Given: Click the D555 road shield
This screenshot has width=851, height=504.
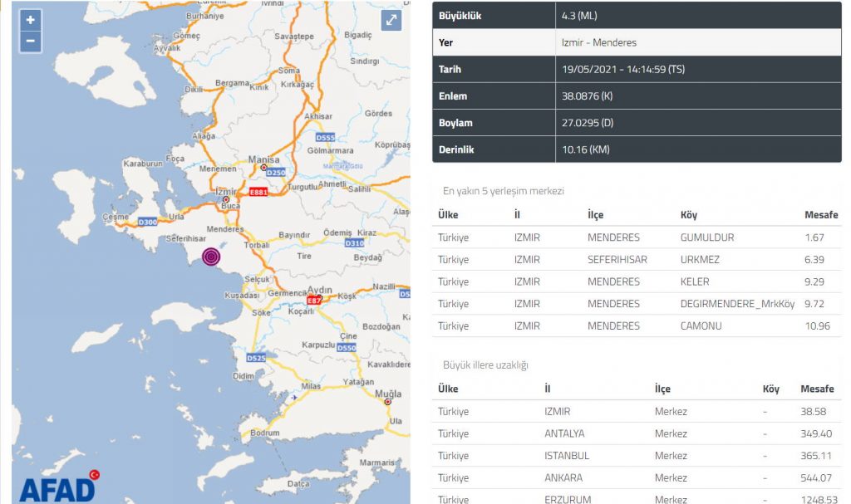Looking at the screenshot, I should coord(325,137).
